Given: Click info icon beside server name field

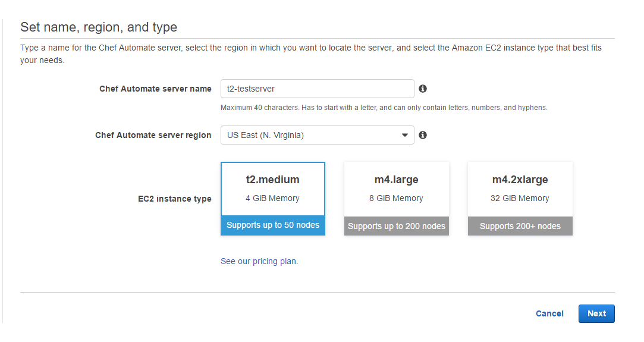Looking at the screenshot, I should [423, 89].
